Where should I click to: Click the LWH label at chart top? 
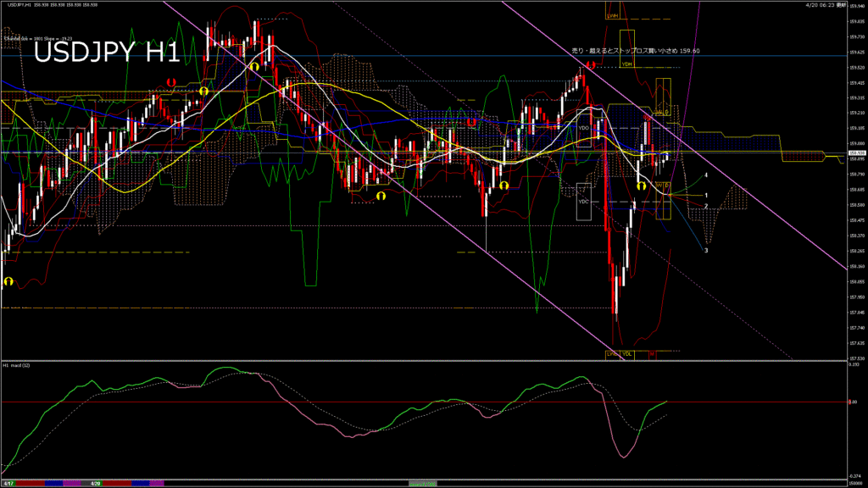coord(612,15)
